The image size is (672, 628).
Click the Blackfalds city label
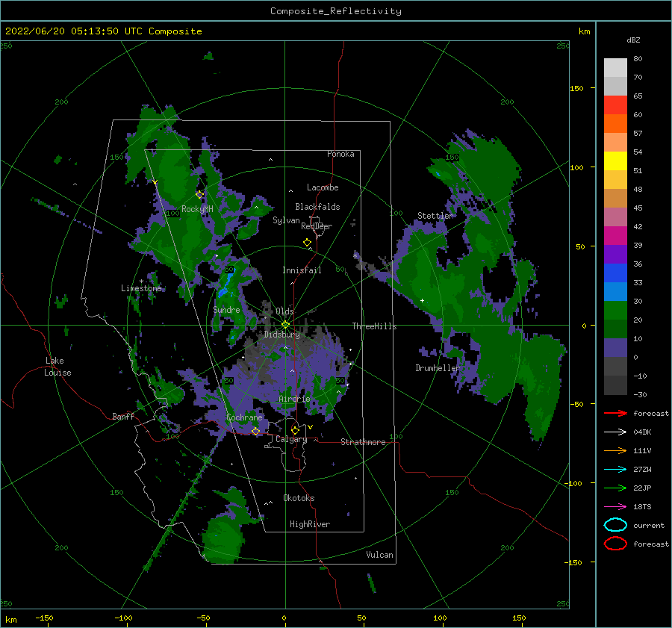[317, 207]
